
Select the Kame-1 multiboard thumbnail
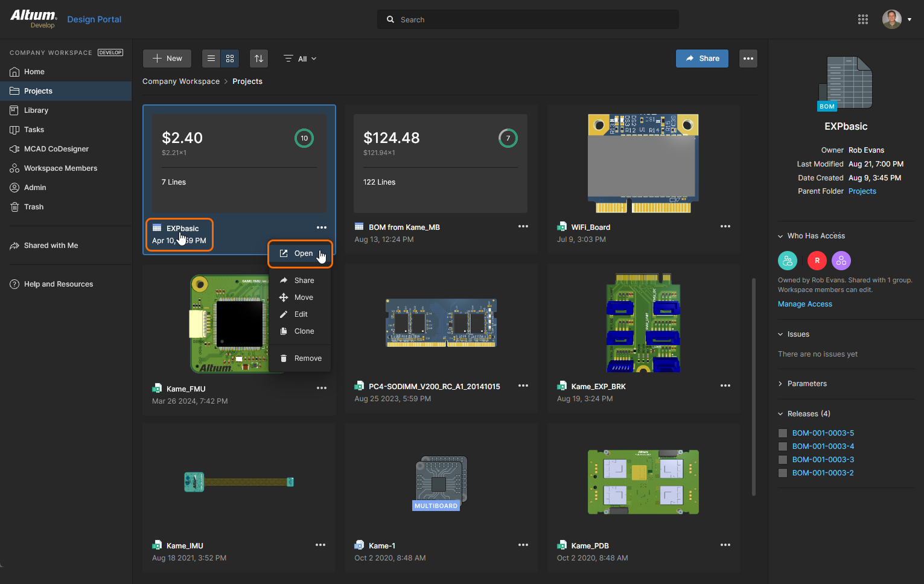(441, 483)
